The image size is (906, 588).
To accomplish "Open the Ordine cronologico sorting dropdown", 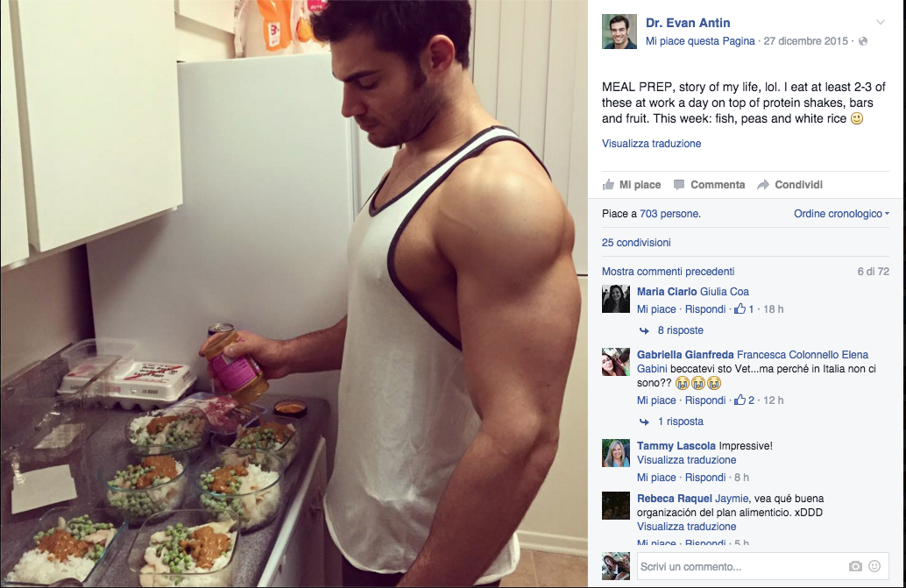I will [841, 214].
